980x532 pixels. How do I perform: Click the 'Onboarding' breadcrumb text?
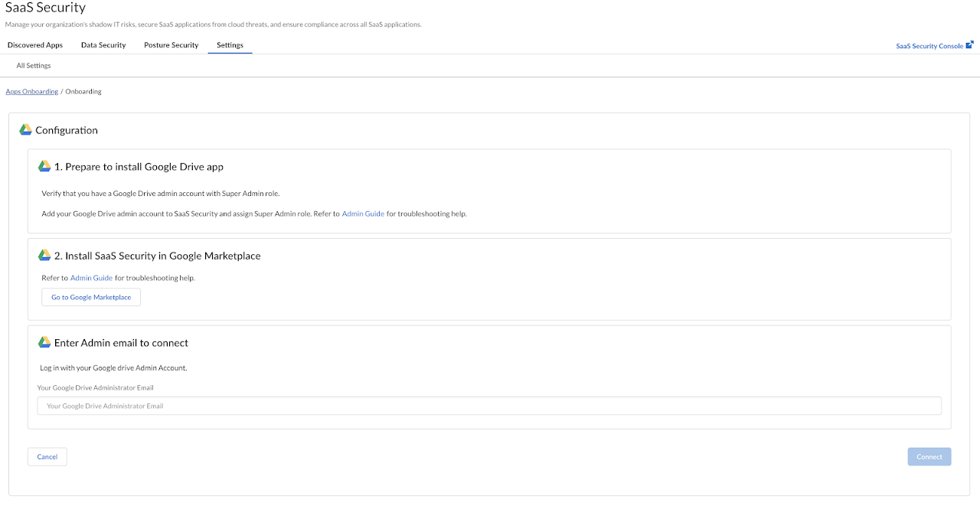83,91
